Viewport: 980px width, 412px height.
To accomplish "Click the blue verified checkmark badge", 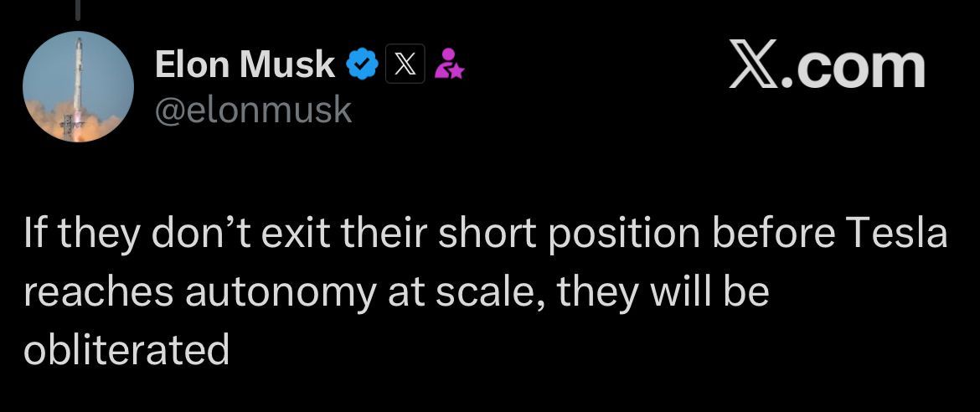I will (x=362, y=64).
